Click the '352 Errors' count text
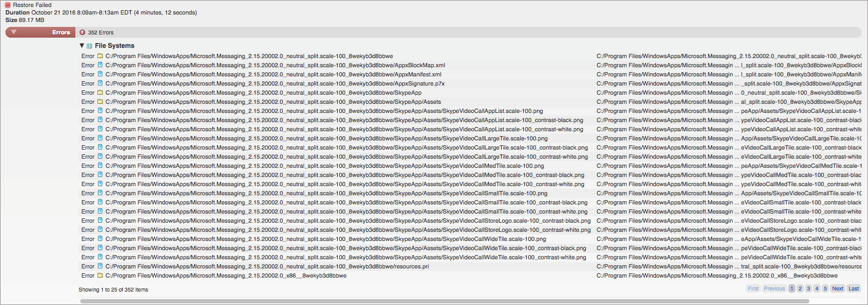 click(x=101, y=32)
